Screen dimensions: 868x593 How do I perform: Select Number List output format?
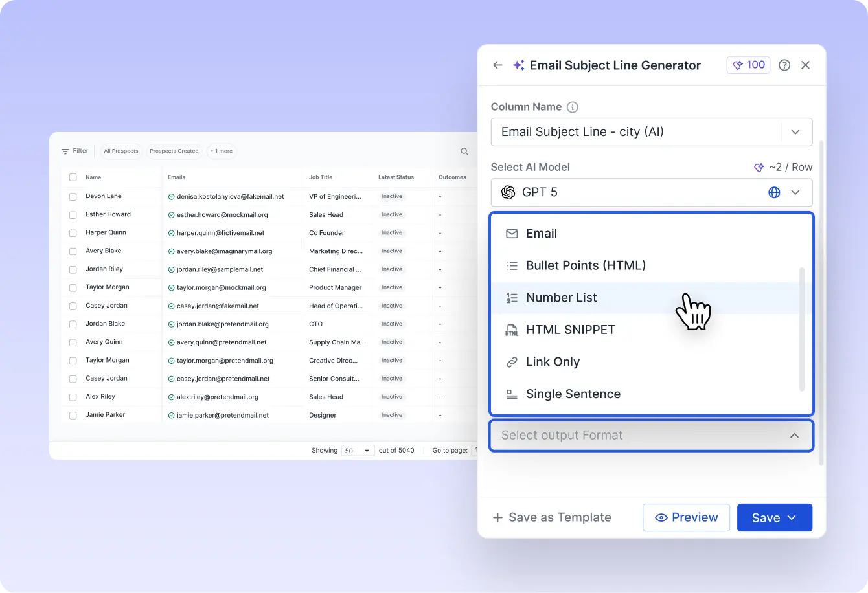click(x=561, y=297)
